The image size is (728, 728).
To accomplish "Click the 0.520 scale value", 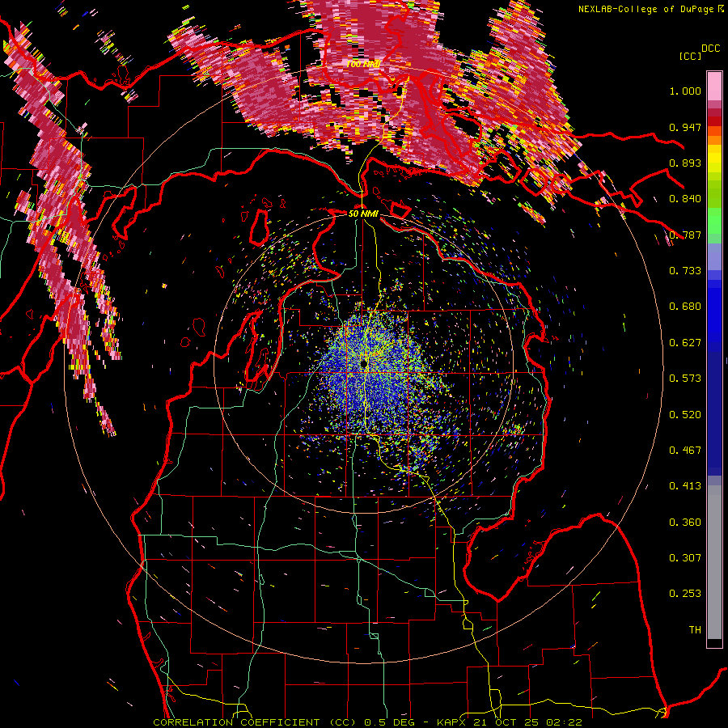I will pos(685,414).
